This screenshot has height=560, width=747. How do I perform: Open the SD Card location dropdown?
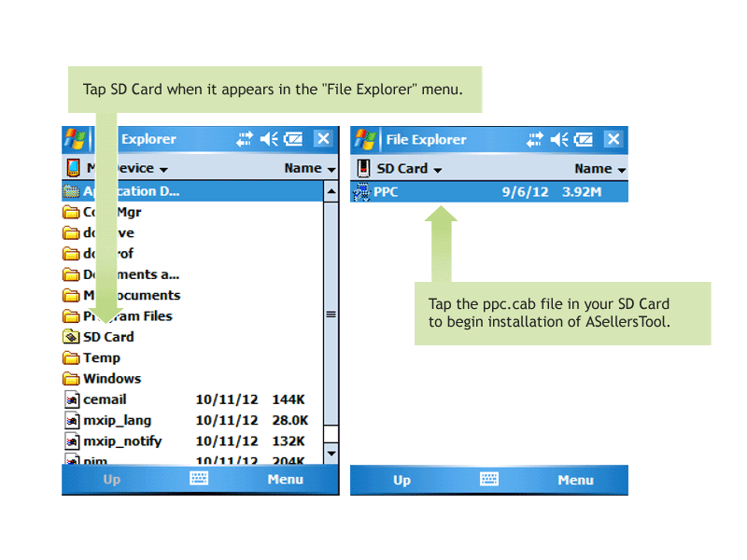[x=409, y=169]
